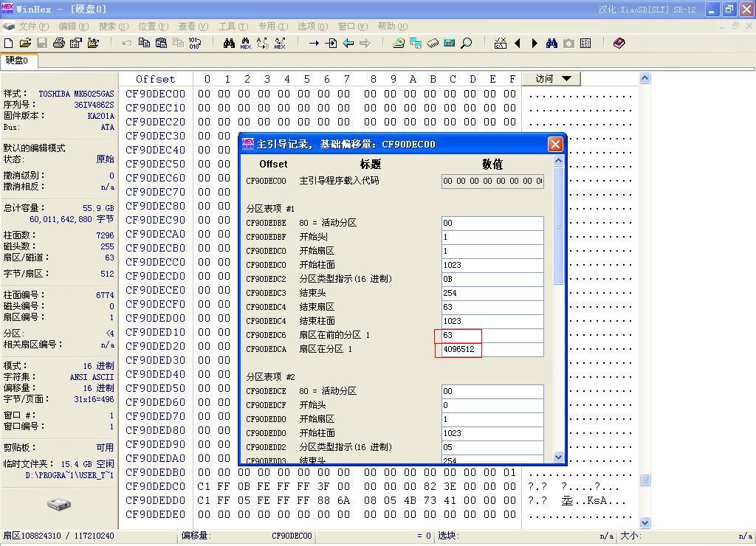Click the Print icon in the toolbar
Image resolution: width=756 pixels, height=546 pixels.
pos(59,44)
